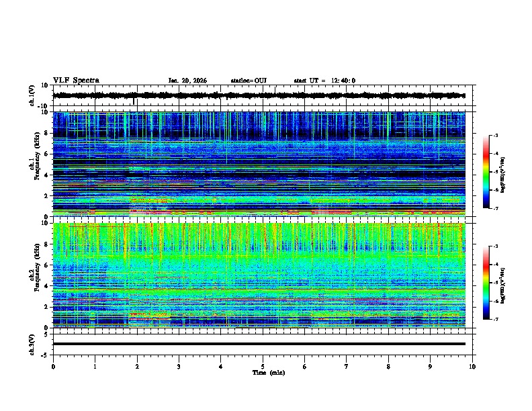Image resolution: width=532 pixels, height=411 pixels.
Task: Select the ch.2 spectrogram color bar
Action: pyautogui.click(x=486, y=283)
